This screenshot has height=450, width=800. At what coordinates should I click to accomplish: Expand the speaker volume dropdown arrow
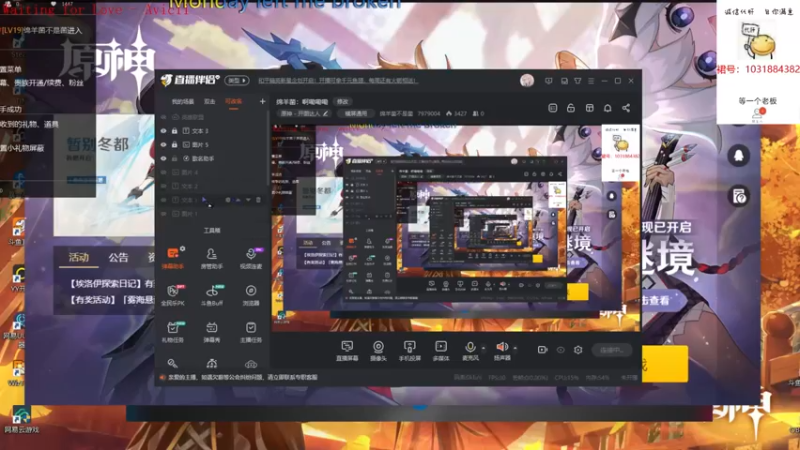point(515,348)
